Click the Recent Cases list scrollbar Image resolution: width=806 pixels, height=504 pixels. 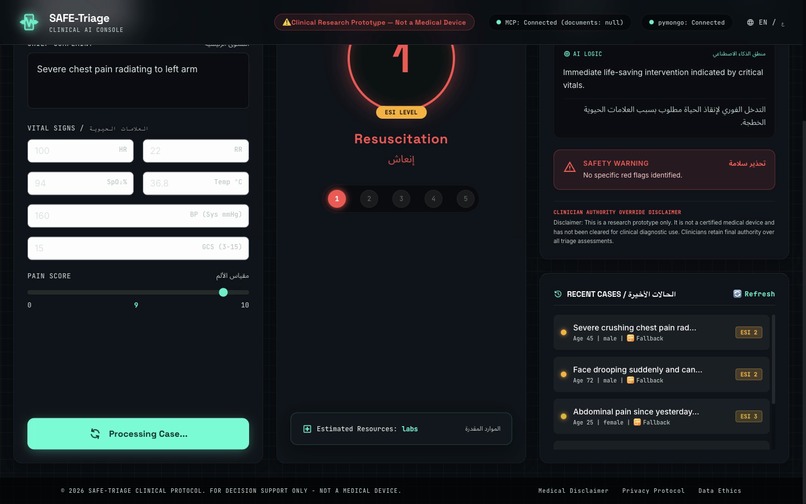773,359
